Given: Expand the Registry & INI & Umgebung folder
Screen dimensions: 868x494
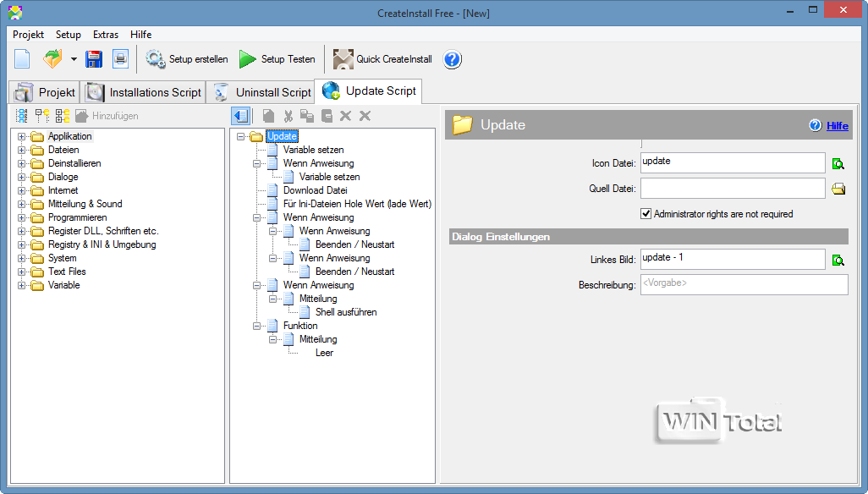Looking at the screenshot, I should (22, 244).
